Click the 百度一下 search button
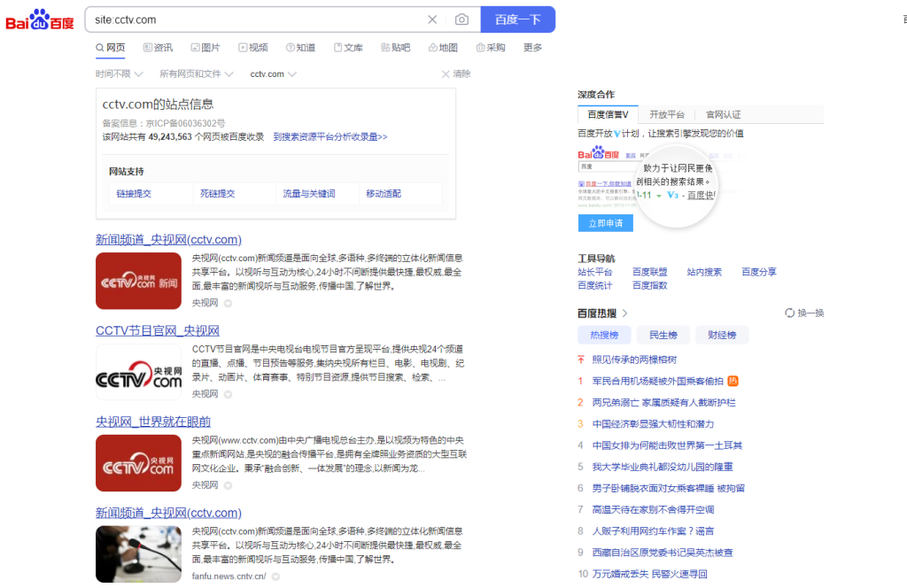 click(x=517, y=19)
